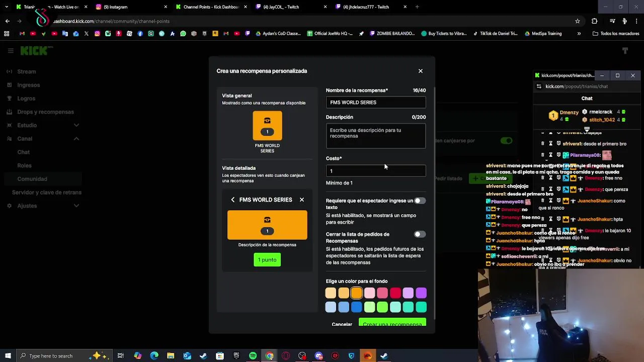The width and height of the screenshot is (644, 362).
Task: Open chat settings sliders icon in popout
Action: point(539,86)
